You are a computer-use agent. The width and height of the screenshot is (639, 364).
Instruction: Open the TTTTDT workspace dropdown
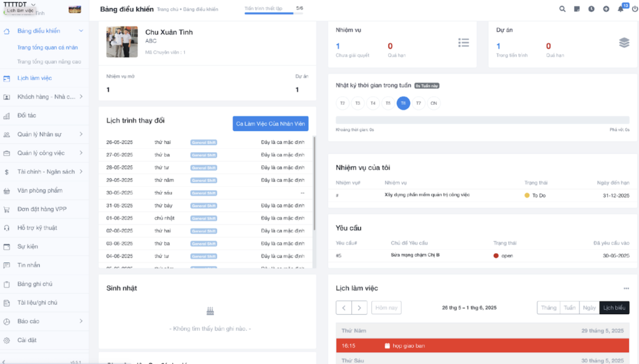point(33,4)
